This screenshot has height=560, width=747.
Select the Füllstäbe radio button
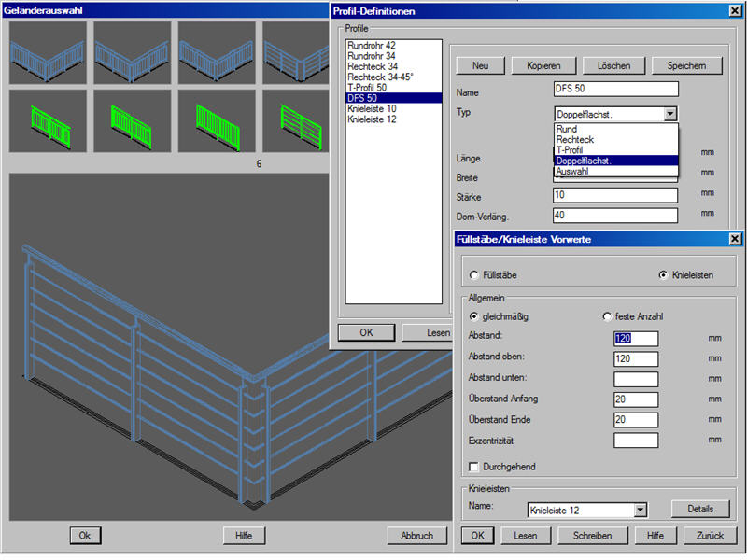pyautogui.click(x=474, y=275)
